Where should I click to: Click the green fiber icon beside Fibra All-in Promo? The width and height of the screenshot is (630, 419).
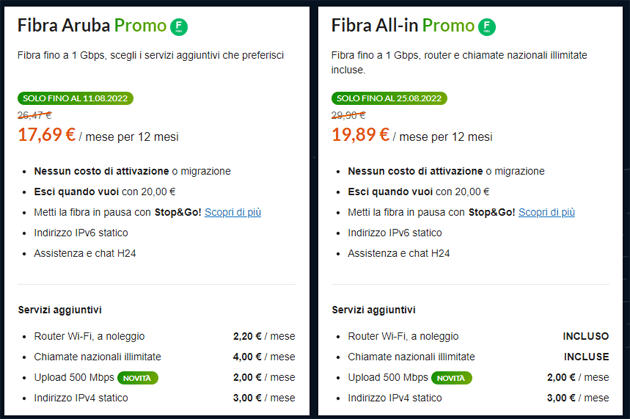pyautogui.click(x=487, y=26)
